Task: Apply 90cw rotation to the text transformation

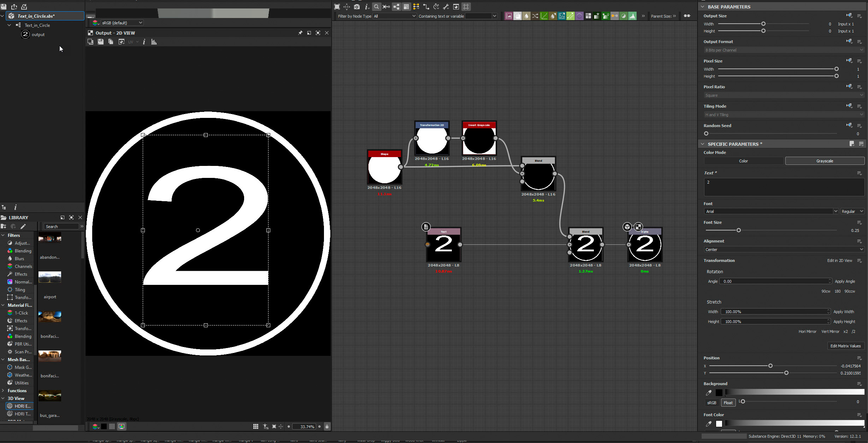Action: tap(826, 291)
